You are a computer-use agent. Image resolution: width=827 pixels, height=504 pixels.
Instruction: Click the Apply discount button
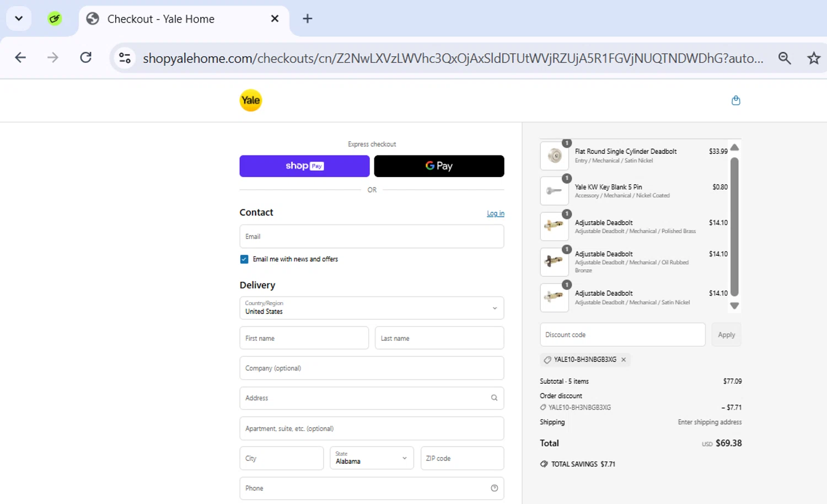[726, 335]
